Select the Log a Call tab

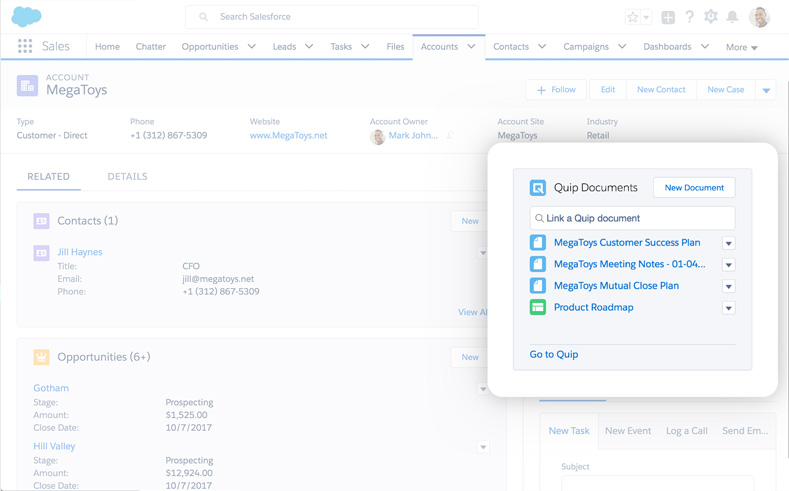686,431
